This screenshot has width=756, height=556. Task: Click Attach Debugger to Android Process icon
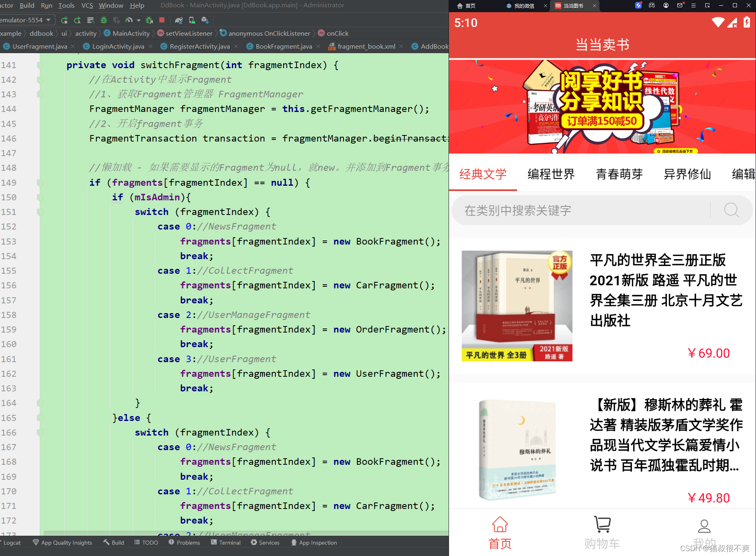149,20
